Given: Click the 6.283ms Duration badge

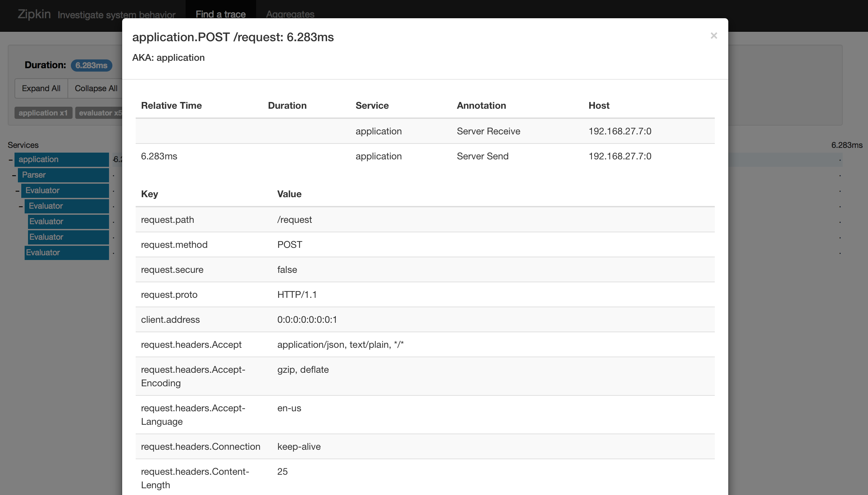Looking at the screenshot, I should [x=91, y=65].
